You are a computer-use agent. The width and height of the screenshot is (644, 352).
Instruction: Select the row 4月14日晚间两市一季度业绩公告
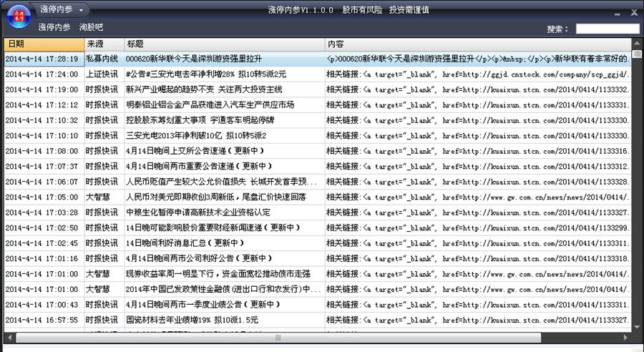318,304
